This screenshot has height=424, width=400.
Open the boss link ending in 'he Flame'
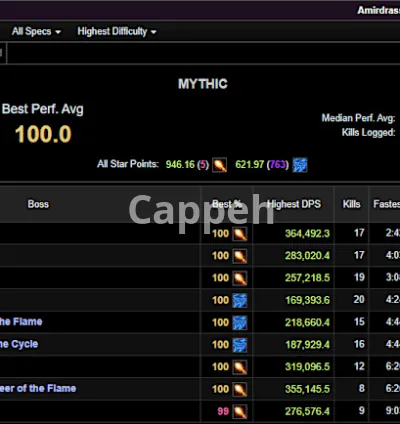coord(21,322)
